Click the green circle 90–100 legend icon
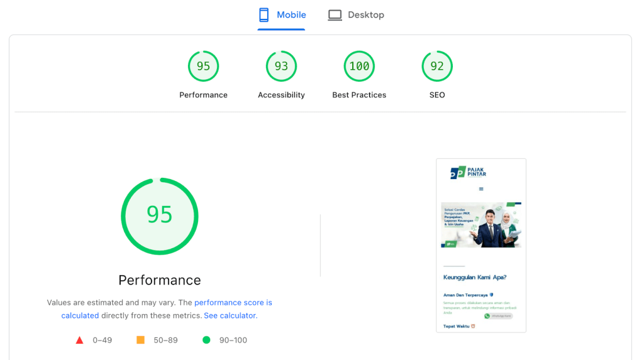 [206, 340]
